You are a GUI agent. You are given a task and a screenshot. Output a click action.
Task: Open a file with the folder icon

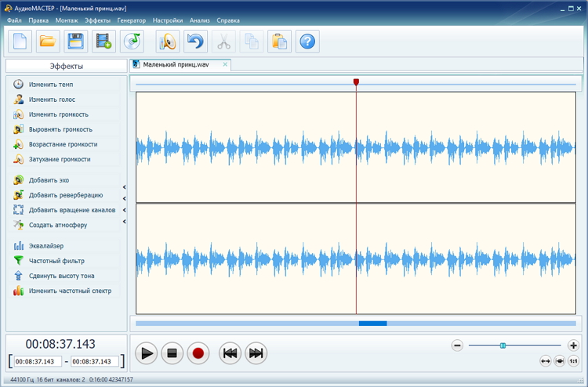[48, 42]
